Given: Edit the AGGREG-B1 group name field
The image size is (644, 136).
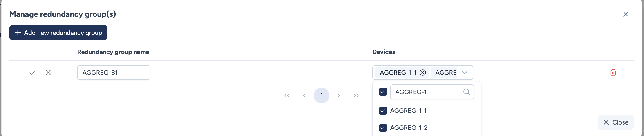Looking at the screenshot, I should (114, 73).
